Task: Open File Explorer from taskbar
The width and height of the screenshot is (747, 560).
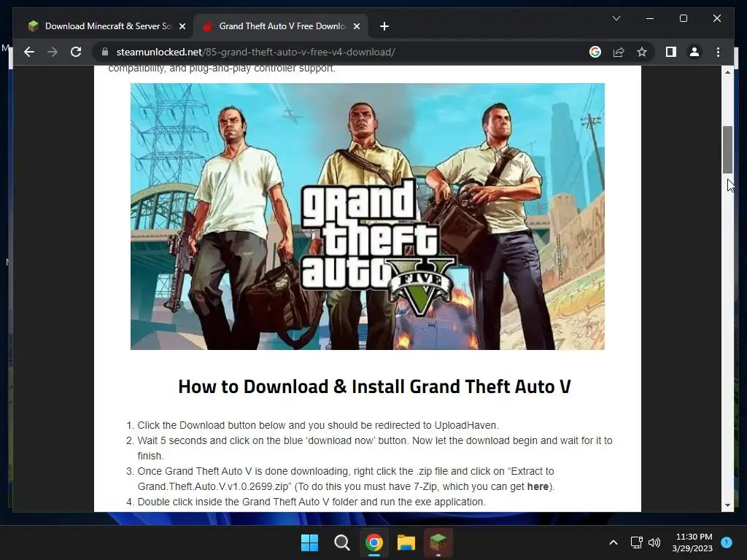Action: (x=406, y=542)
